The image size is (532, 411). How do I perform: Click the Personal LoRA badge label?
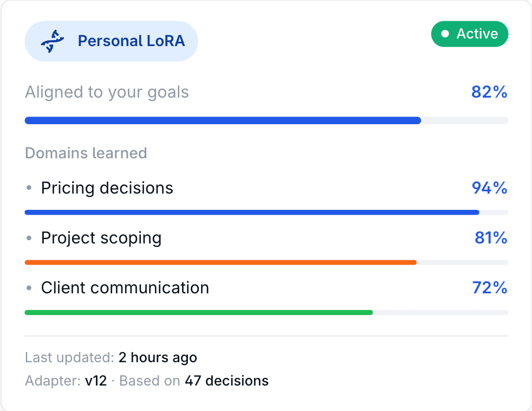pos(131,41)
